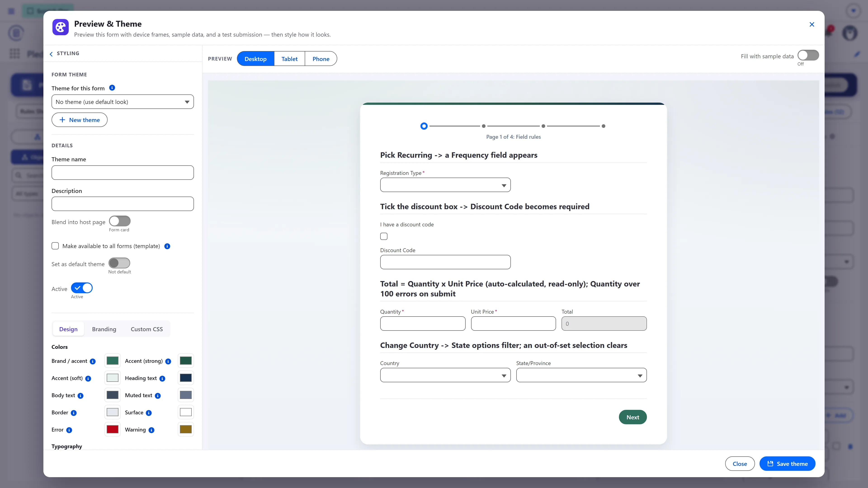Open the Country dropdown in preview

coord(445,375)
